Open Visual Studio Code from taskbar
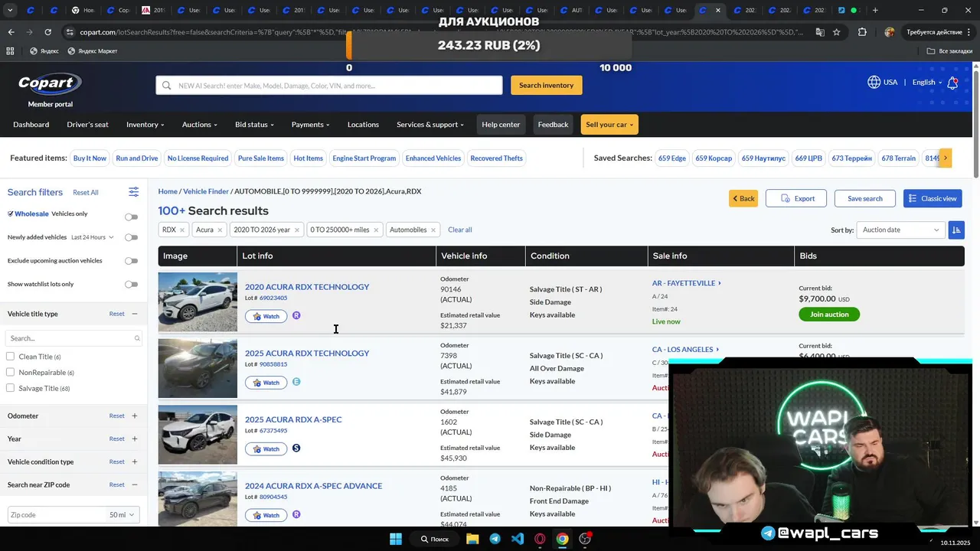 click(518, 539)
